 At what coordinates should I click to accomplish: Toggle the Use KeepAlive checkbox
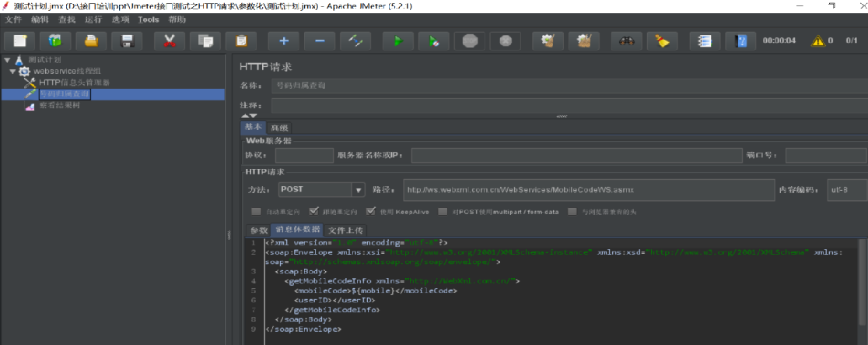click(x=370, y=211)
